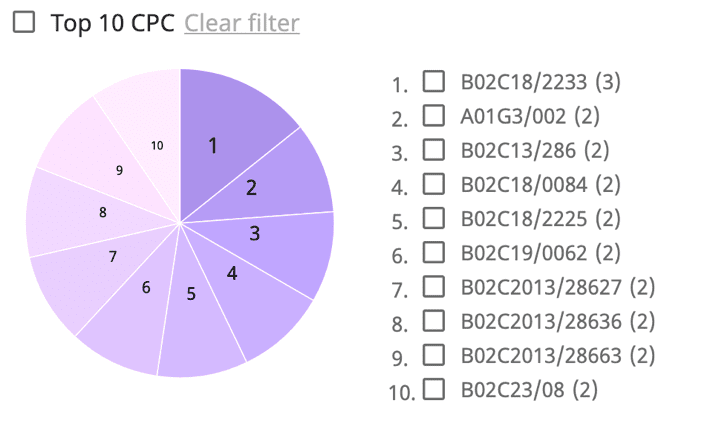This screenshot has width=719, height=436.
Task: Toggle the B02C2013/28663 checkbox
Action: click(434, 354)
